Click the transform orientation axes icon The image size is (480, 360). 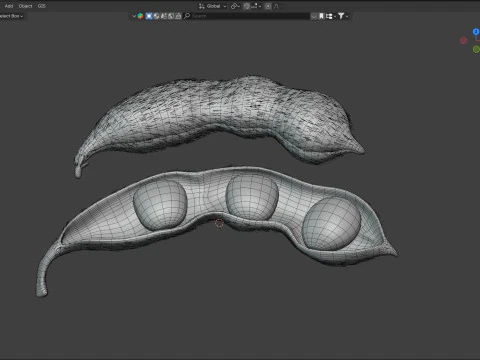tap(201, 6)
